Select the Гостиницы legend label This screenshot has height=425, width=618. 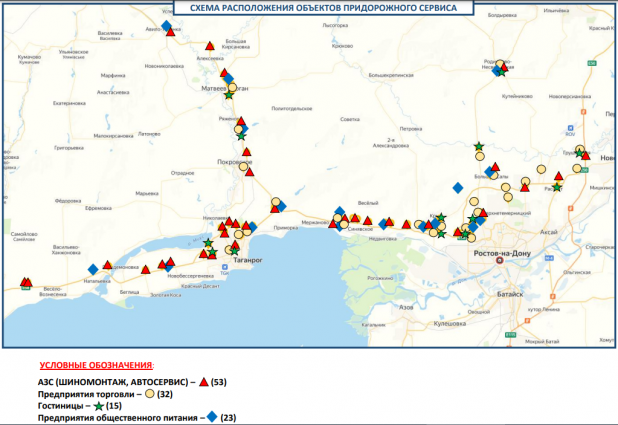pos(60,406)
